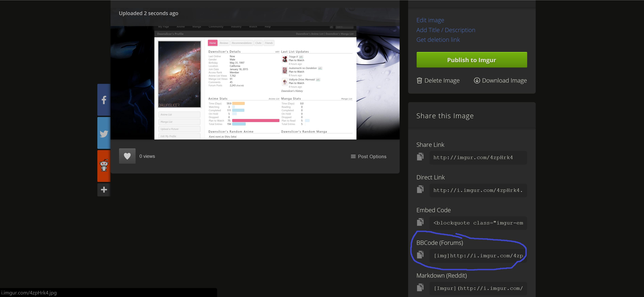Click the Edit image link
Screen dimensions: 644x297
430,20
